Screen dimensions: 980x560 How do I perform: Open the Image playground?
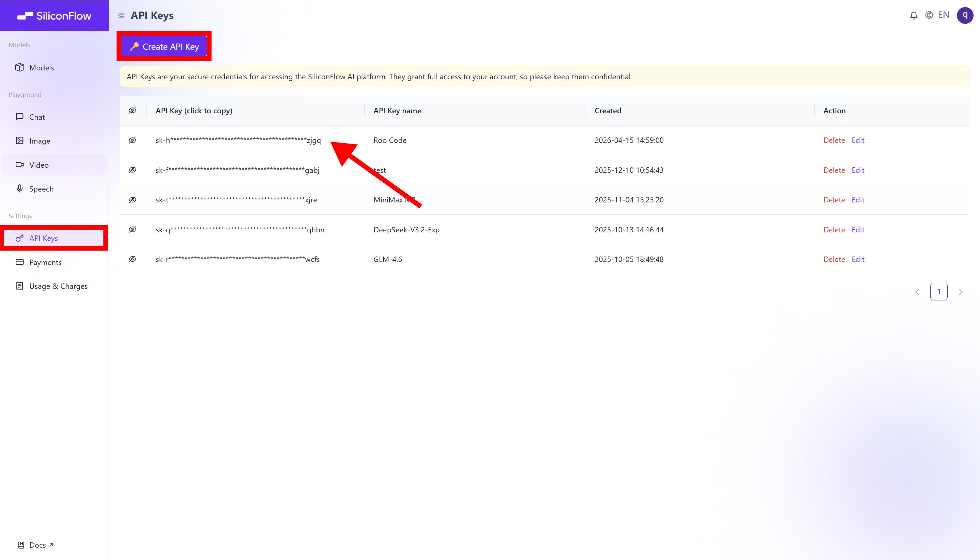tap(39, 141)
